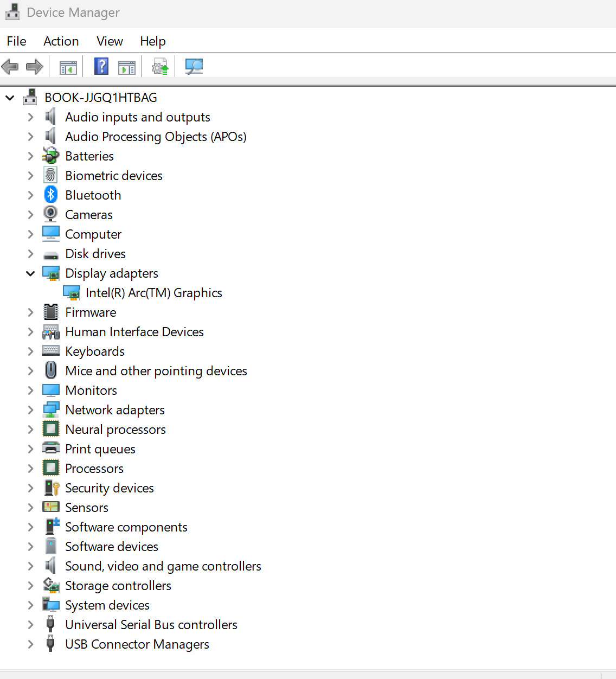The width and height of the screenshot is (616, 679).
Task: Click the Universal Serial Bus controllers plug icon
Action: tap(50, 624)
